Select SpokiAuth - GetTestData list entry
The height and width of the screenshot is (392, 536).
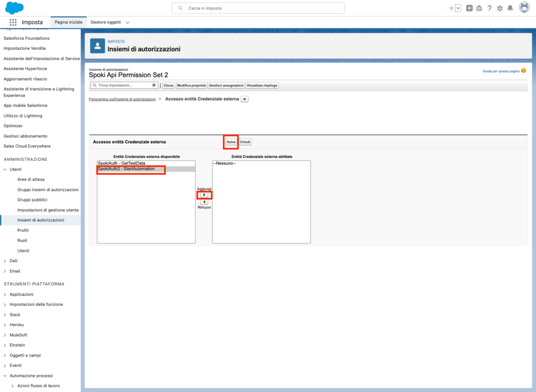pos(121,164)
